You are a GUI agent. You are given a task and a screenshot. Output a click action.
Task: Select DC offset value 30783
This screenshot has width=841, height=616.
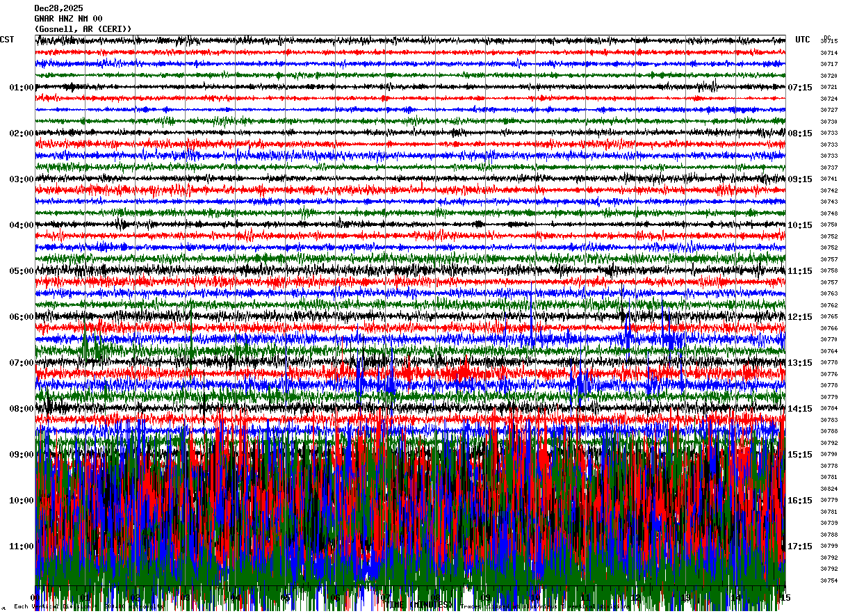829,420
